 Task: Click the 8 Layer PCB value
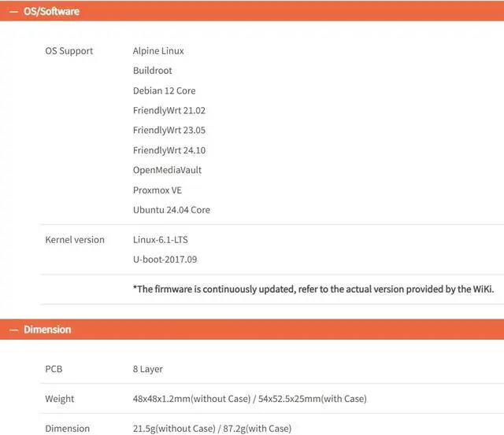[x=148, y=369]
